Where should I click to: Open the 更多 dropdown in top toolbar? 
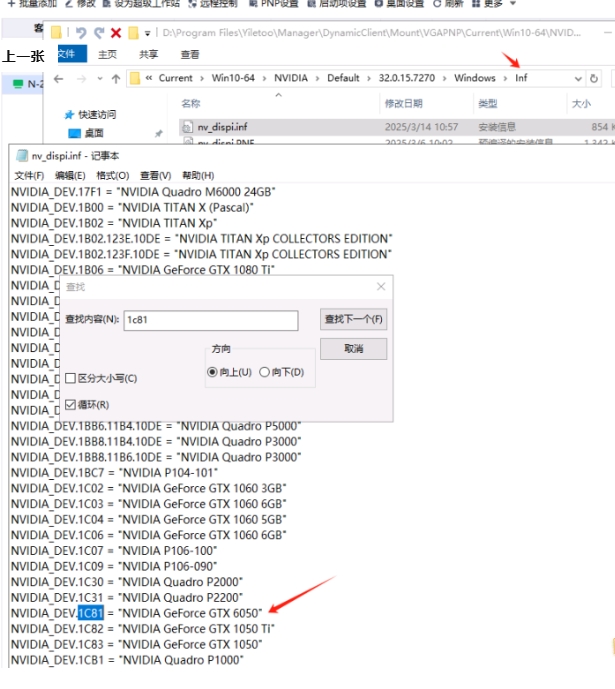point(494,4)
